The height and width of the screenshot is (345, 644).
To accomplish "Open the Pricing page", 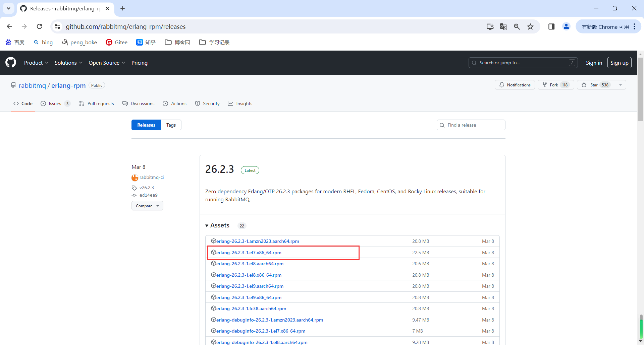I will (x=140, y=63).
